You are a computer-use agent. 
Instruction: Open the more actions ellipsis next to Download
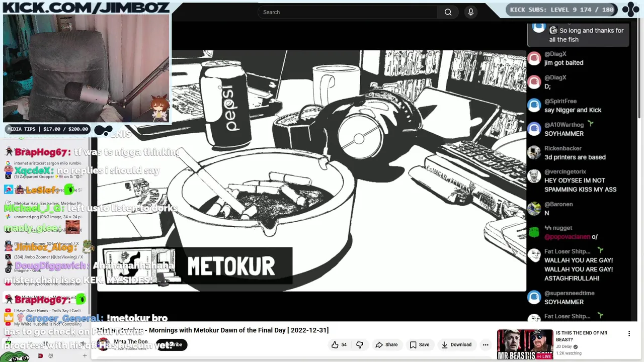(486, 345)
